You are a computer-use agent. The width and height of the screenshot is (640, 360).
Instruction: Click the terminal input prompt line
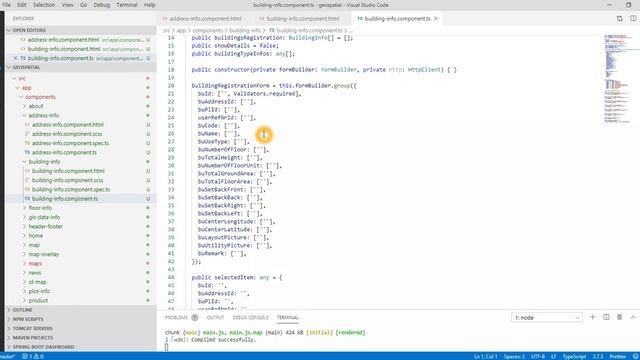coord(166,347)
